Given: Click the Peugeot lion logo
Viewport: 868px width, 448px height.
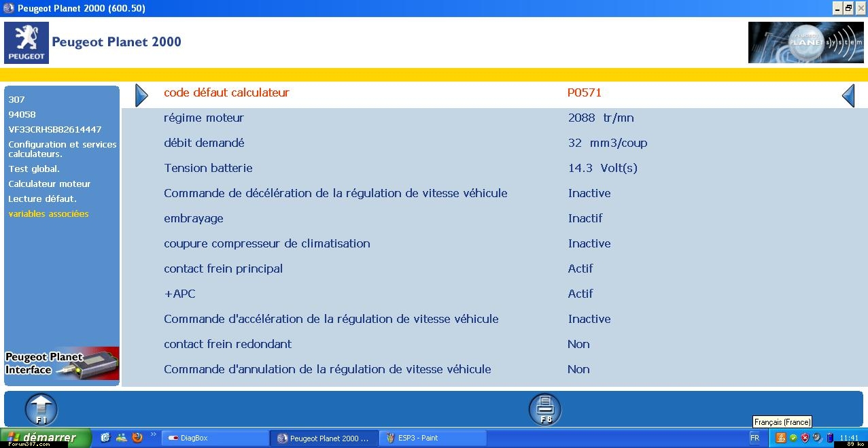Looking at the screenshot, I should point(27,42).
